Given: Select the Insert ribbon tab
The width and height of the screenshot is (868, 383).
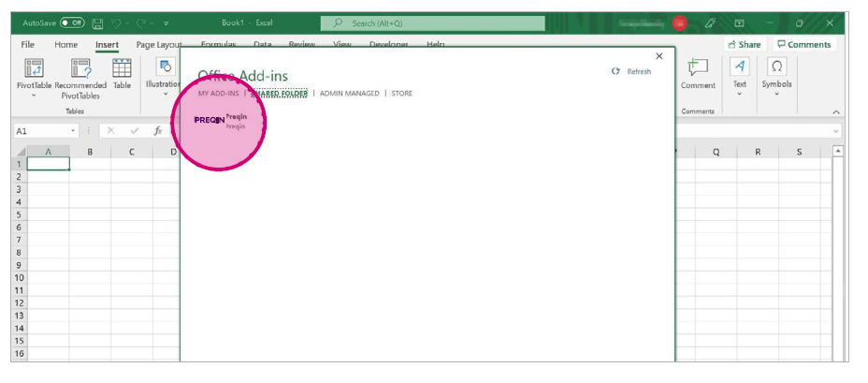Looking at the screenshot, I should click(x=107, y=45).
